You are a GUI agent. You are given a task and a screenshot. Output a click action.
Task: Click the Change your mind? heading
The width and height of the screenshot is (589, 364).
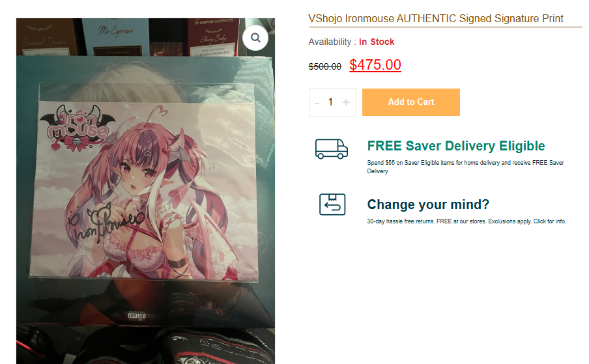pyautogui.click(x=428, y=204)
